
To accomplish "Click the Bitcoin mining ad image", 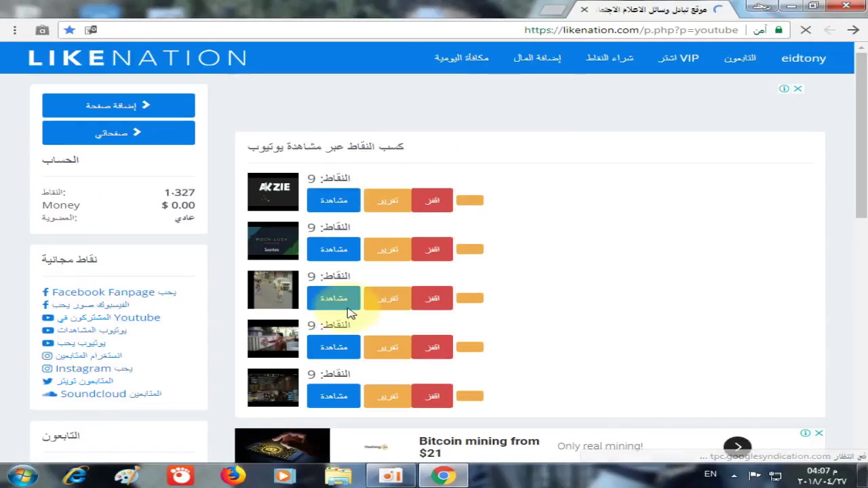I will tap(282, 445).
